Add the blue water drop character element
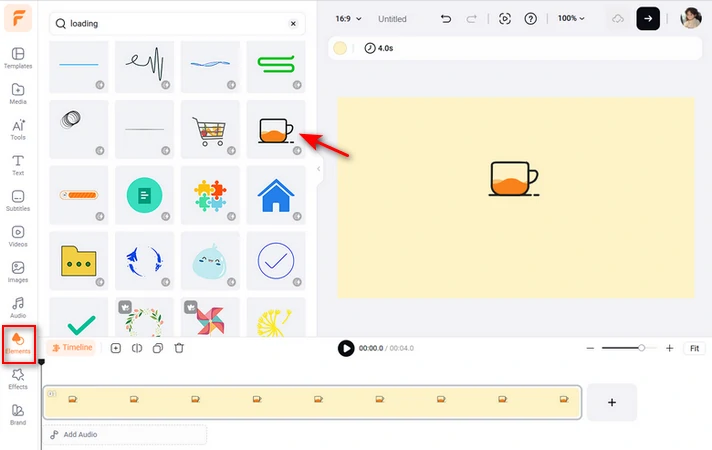 tap(210, 261)
